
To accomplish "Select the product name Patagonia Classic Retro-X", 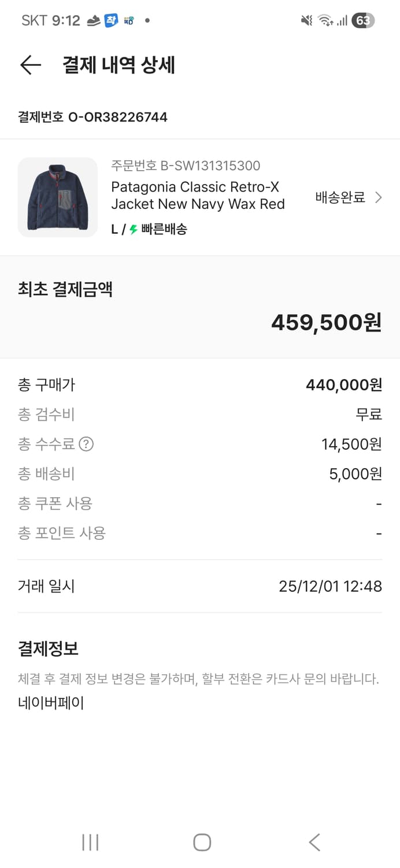I will click(x=199, y=197).
